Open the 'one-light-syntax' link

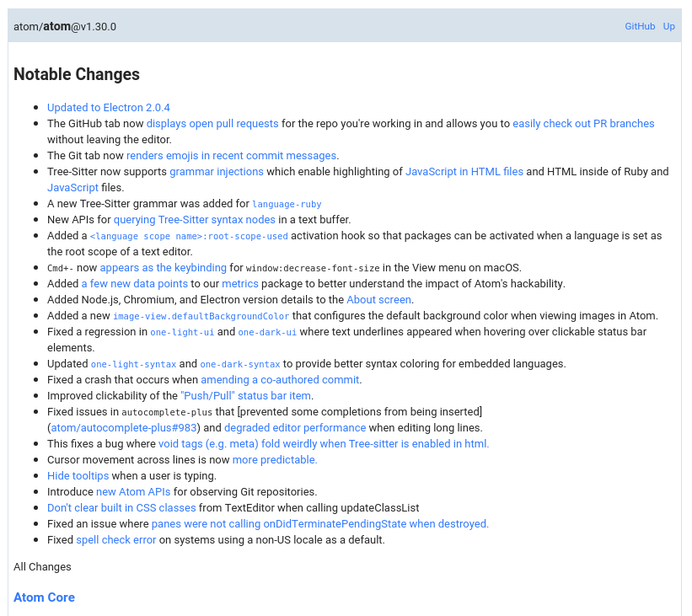pyautogui.click(x=134, y=364)
